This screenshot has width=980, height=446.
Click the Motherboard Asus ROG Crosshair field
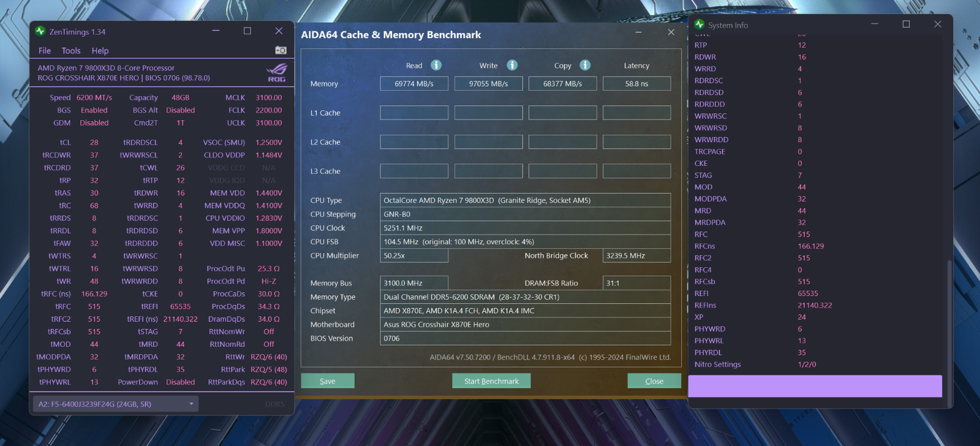(526, 325)
